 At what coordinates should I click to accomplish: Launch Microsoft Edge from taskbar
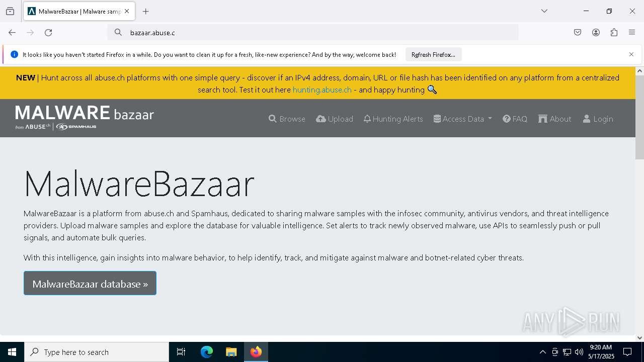(x=207, y=352)
